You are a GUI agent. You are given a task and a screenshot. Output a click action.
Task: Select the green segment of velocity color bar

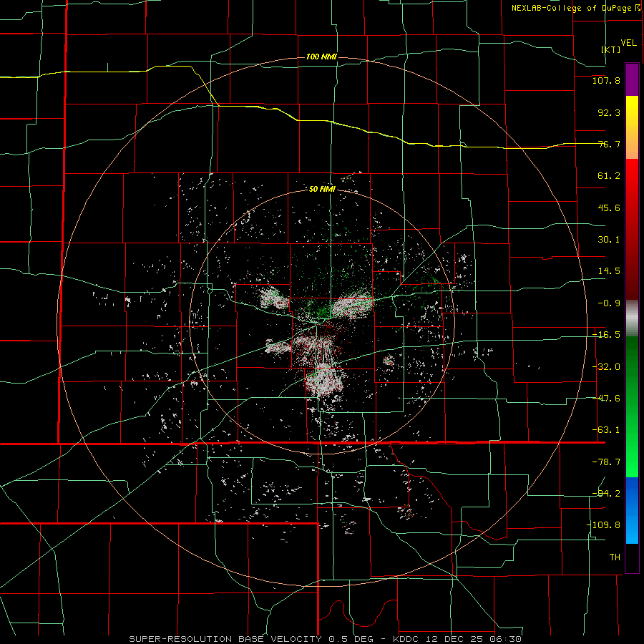coord(632,406)
